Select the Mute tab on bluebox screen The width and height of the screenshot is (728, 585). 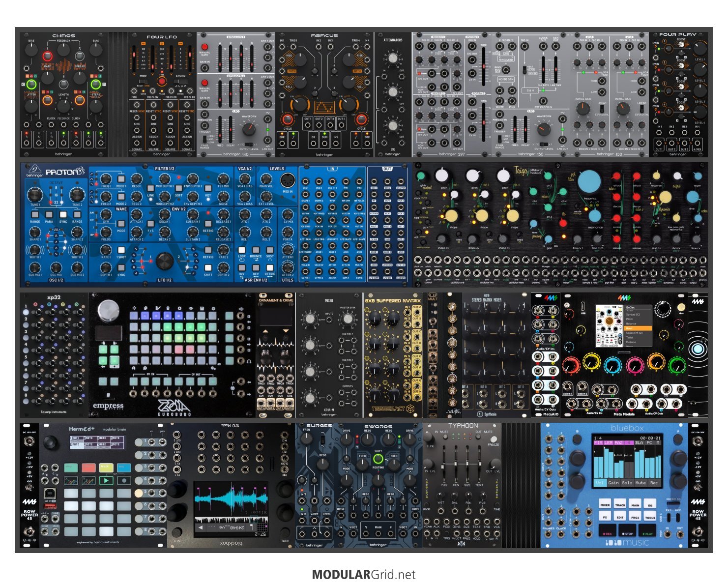(641, 482)
